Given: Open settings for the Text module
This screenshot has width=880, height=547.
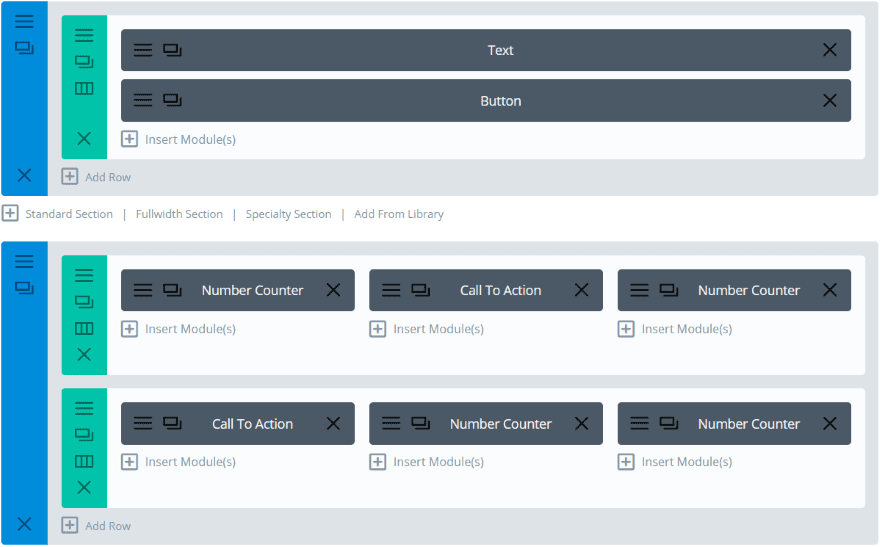Looking at the screenshot, I should click(x=143, y=50).
